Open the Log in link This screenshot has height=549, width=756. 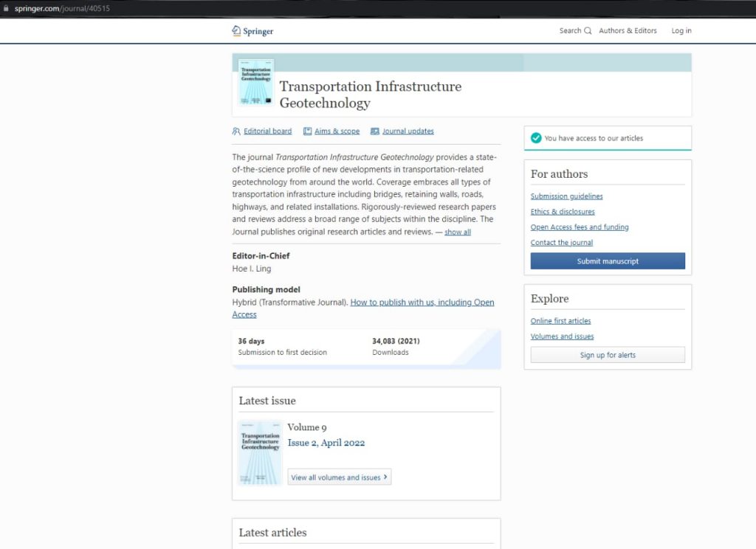click(x=681, y=30)
